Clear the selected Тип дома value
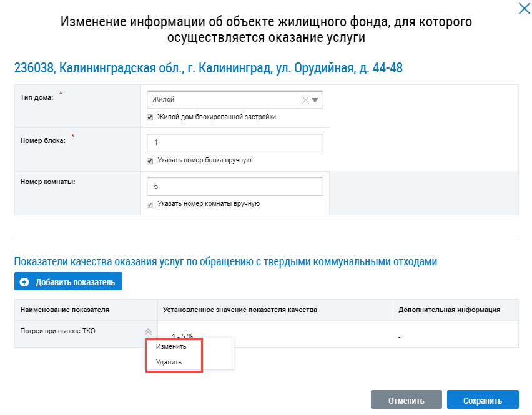Viewport: 532px width, 415px height. [305, 100]
